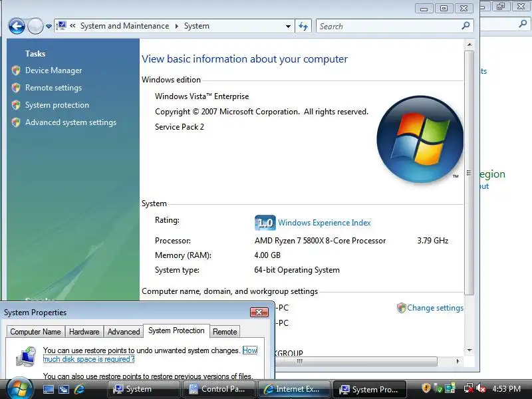This screenshot has width=532, height=399.
Task: Click the 1.0 rating score badge
Action: click(x=265, y=223)
